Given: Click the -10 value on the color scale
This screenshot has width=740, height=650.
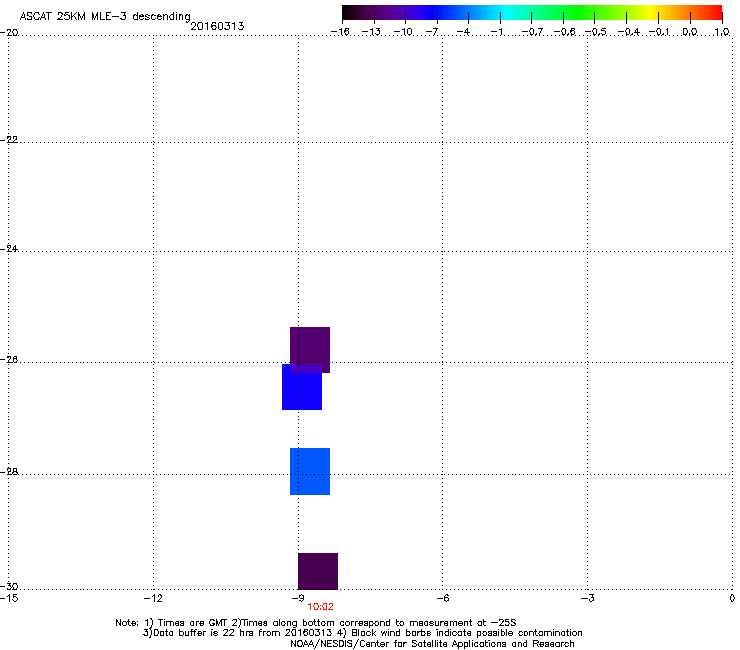Looking at the screenshot, I should (403, 32).
